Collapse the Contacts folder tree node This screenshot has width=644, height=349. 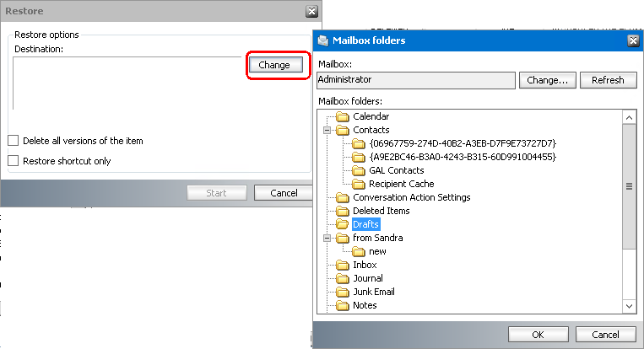point(327,131)
